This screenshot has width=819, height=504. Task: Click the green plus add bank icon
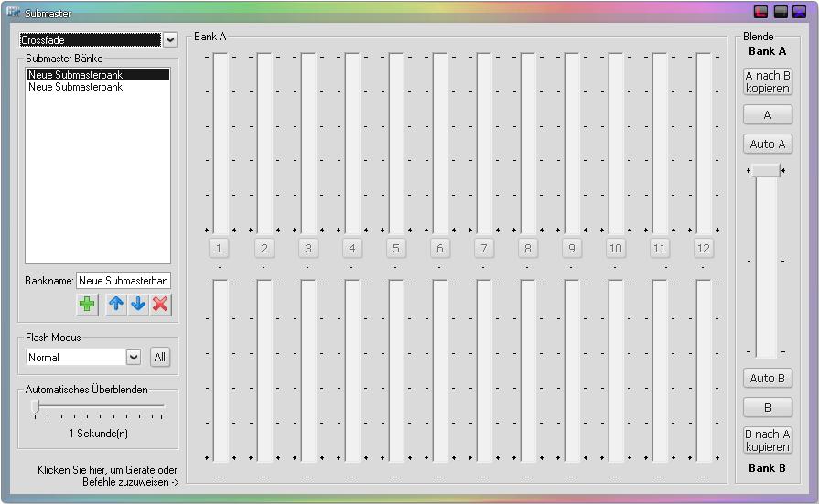pos(87,305)
